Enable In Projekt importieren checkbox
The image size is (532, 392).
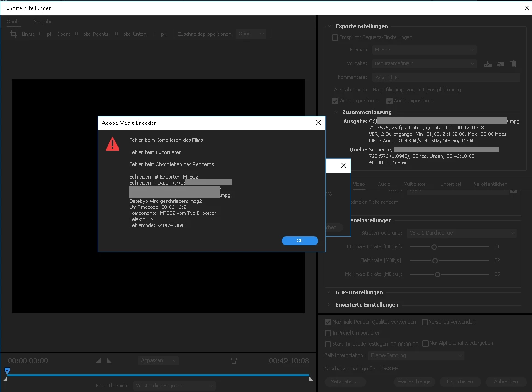coord(328,333)
